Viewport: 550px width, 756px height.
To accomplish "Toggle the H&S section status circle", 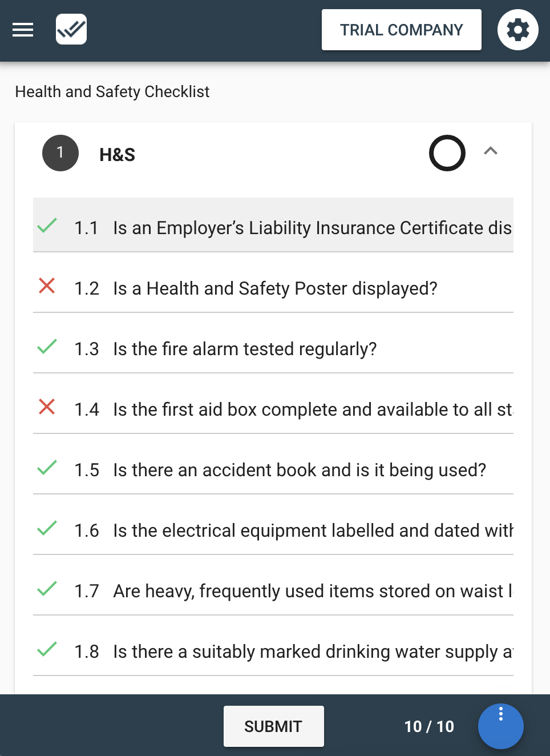I will 447,153.
